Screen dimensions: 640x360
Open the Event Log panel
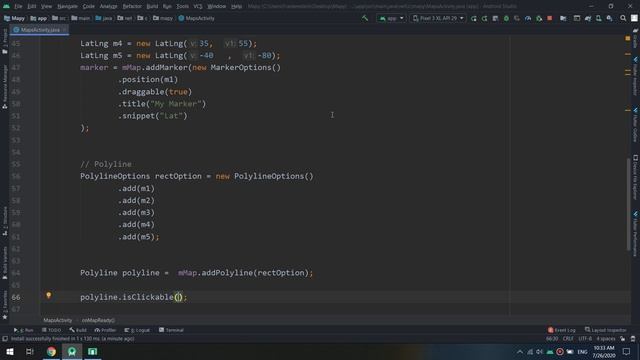tap(562, 330)
